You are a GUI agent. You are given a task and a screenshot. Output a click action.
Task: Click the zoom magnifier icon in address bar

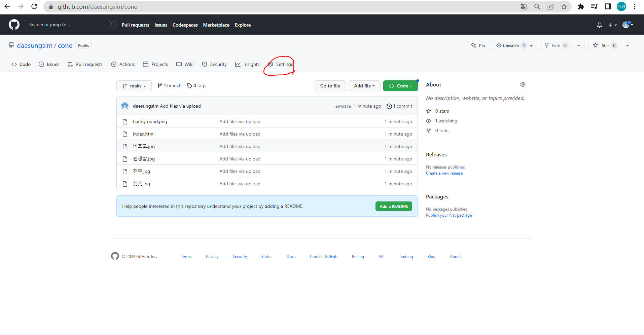coord(537,6)
